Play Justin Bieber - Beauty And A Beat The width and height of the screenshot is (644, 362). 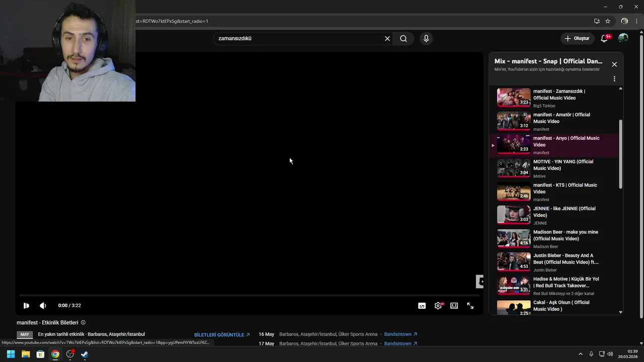pyautogui.click(x=554, y=262)
